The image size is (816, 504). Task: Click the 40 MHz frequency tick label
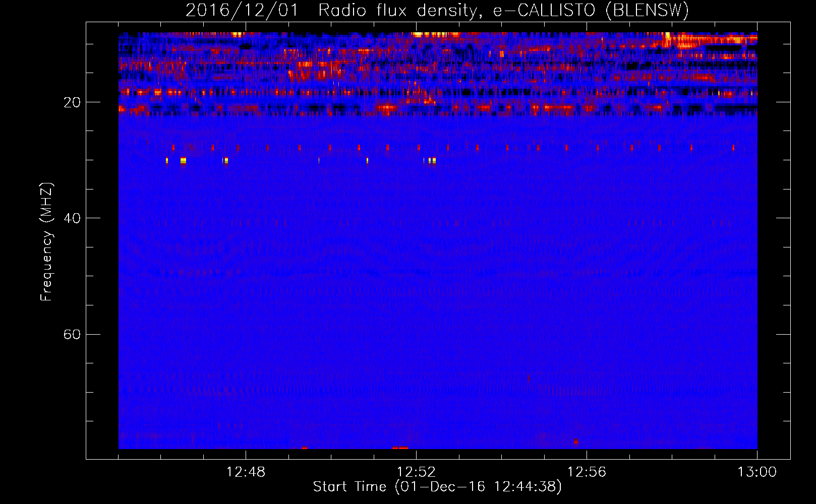click(72, 218)
